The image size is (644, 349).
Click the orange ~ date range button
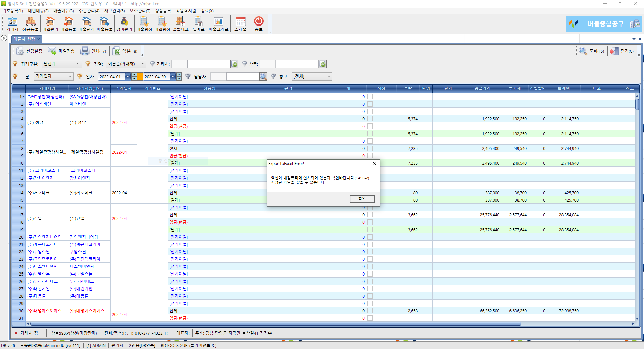(140, 77)
